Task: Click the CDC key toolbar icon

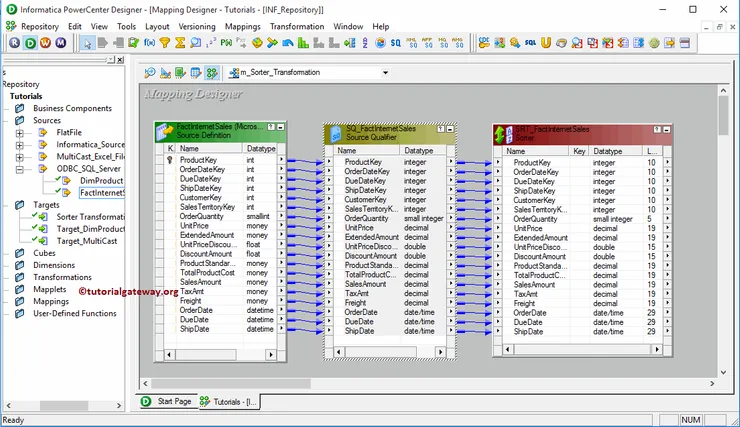Action: (x=484, y=43)
